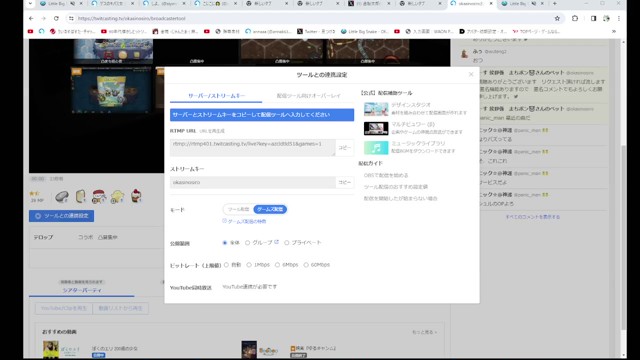Select the 全体 visibility radio button

[224, 243]
